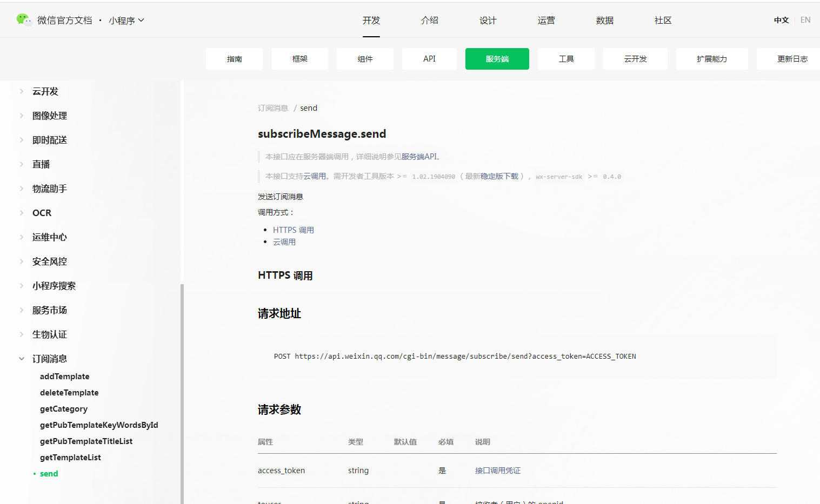Open 微信官方文档 home link
Screen dimensions: 820x504
click(65, 21)
